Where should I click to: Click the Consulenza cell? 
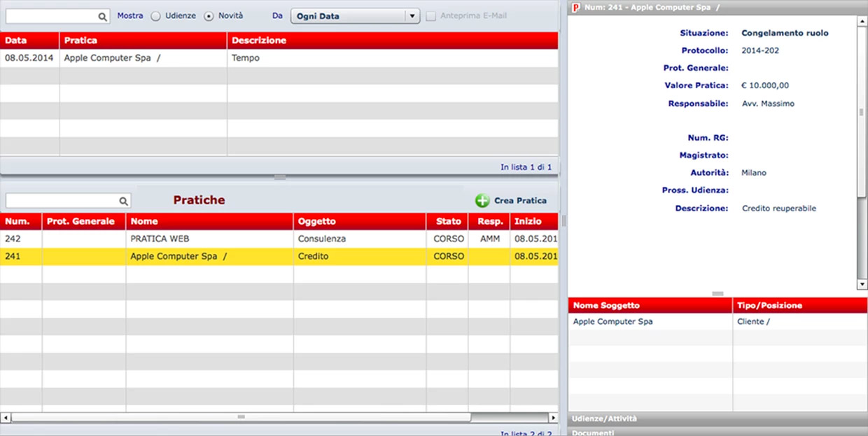[322, 239]
